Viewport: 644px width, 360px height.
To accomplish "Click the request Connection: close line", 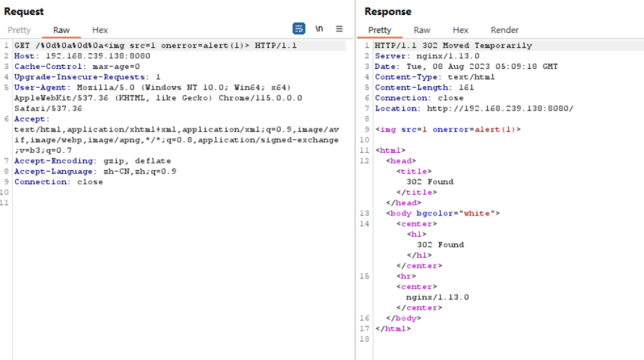I will point(59,182).
